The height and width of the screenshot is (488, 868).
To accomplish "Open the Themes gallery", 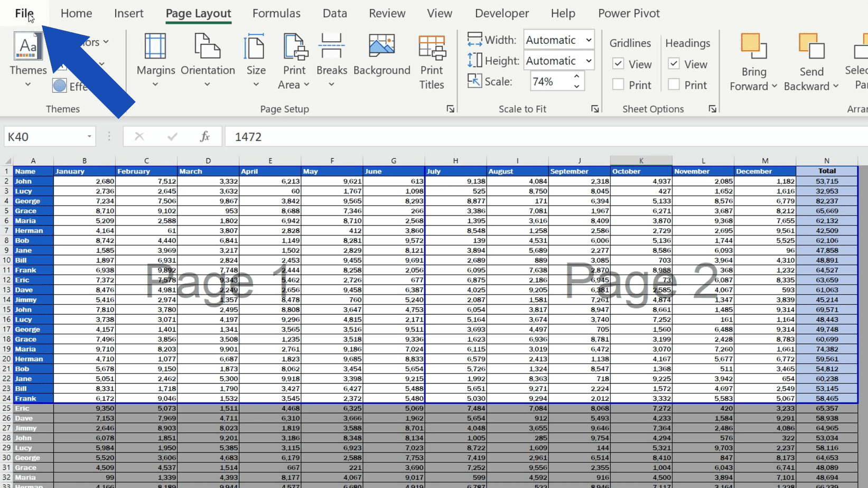I will pos(27,61).
